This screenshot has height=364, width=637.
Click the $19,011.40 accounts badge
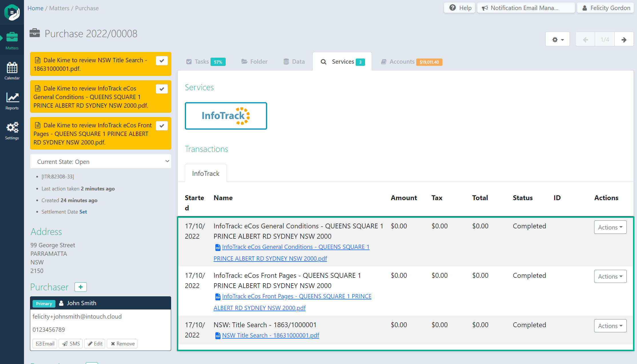click(x=429, y=62)
